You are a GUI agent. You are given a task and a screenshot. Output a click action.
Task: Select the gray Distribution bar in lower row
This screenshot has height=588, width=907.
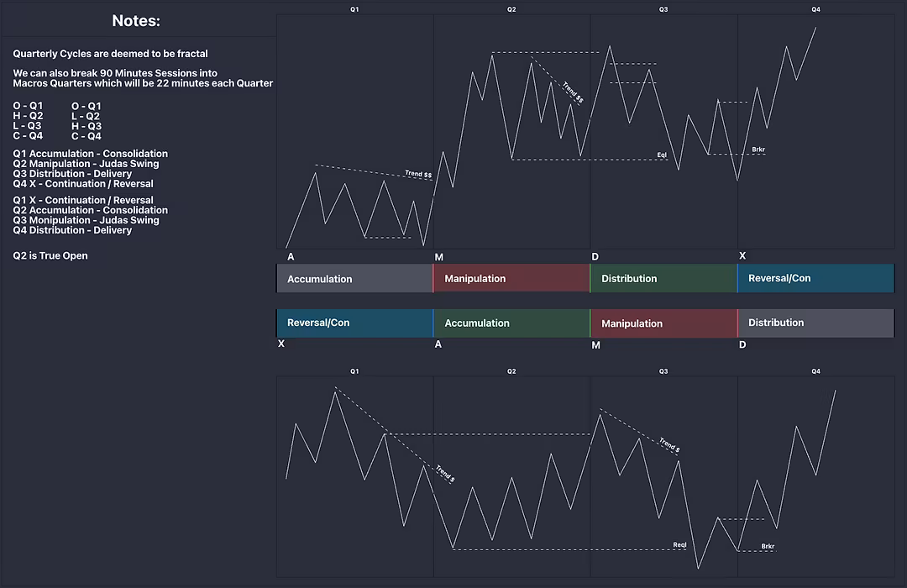click(x=815, y=323)
